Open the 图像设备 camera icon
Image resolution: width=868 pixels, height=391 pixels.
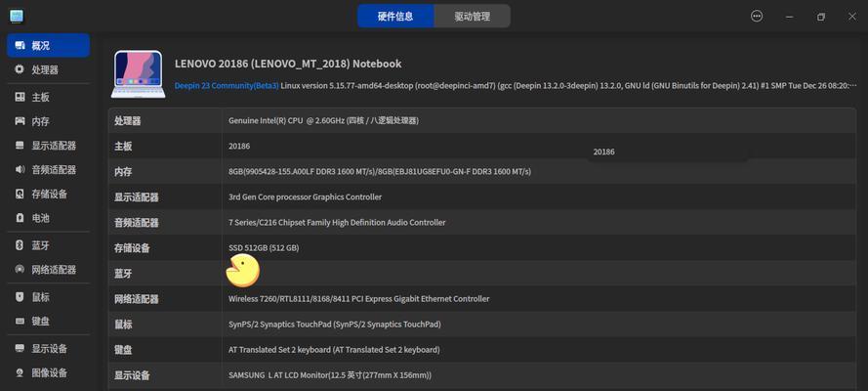[x=20, y=372]
